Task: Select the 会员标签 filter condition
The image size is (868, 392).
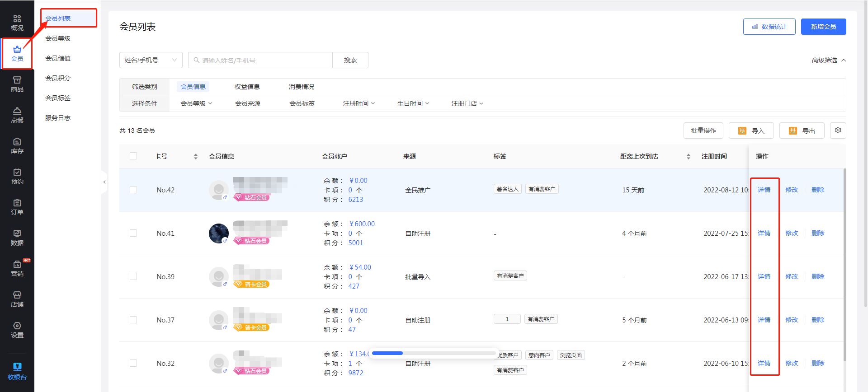Action: pos(302,103)
